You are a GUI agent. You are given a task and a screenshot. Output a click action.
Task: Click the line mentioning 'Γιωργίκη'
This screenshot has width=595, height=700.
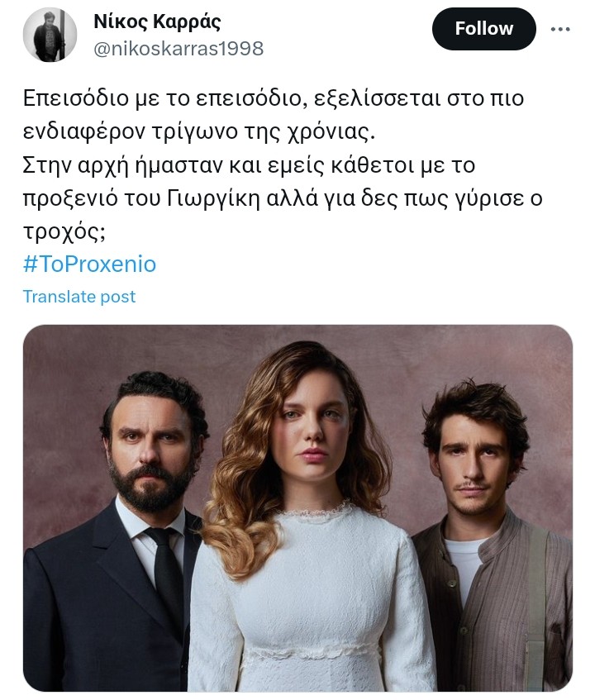pos(283,198)
